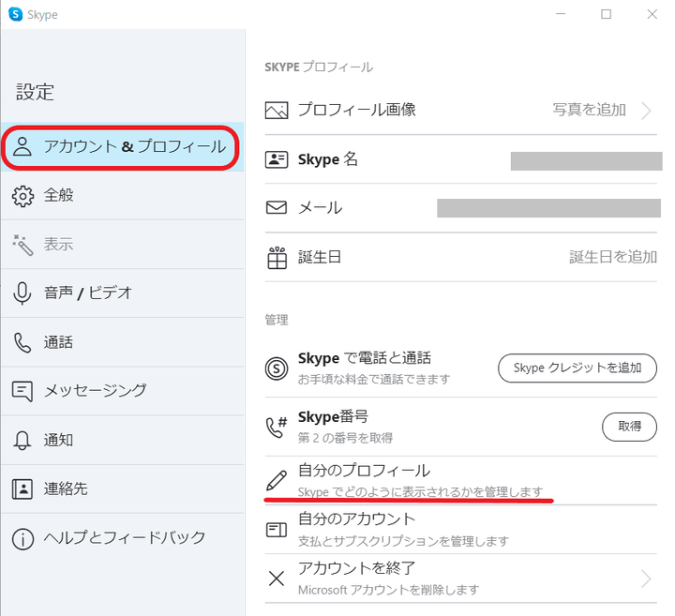Click the person icon beside アカウント & プロフィール
The image size is (675, 616).
point(22,146)
